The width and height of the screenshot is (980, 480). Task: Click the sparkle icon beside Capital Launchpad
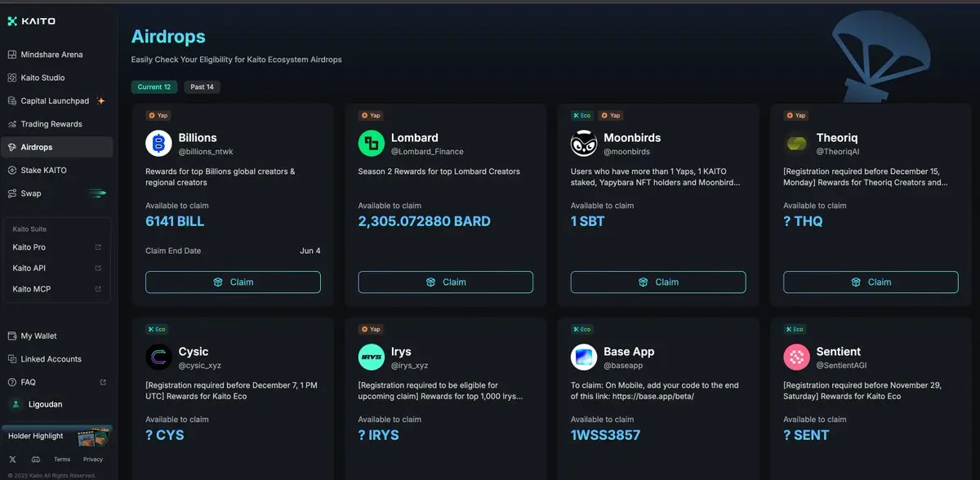tap(100, 101)
